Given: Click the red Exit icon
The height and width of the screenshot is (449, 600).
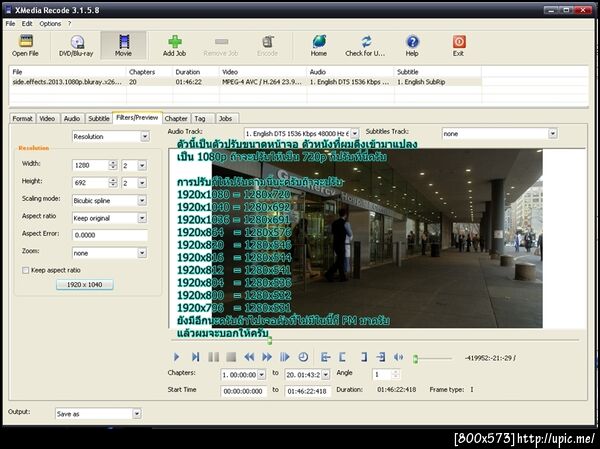Looking at the screenshot, I should (x=458, y=42).
